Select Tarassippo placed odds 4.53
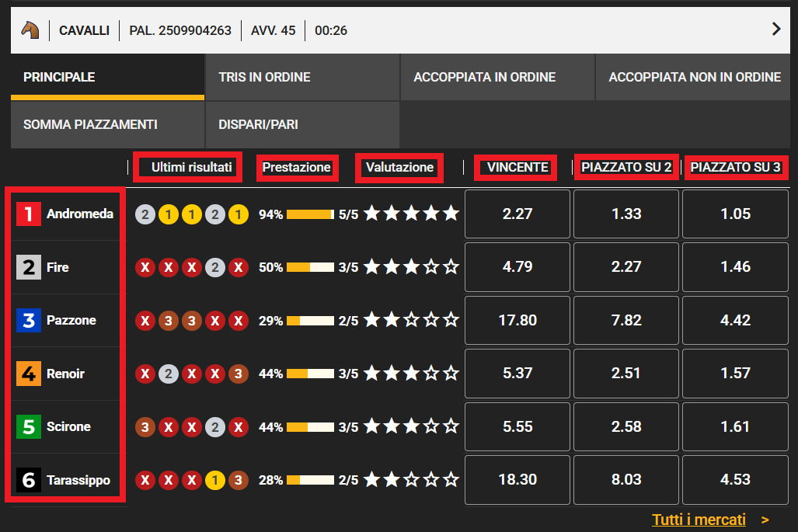Image resolution: width=798 pixels, height=532 pixels. click(x=735, y=480)
